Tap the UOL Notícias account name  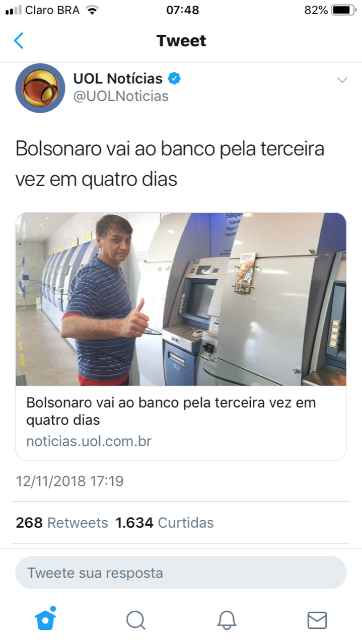pos(118,78)
